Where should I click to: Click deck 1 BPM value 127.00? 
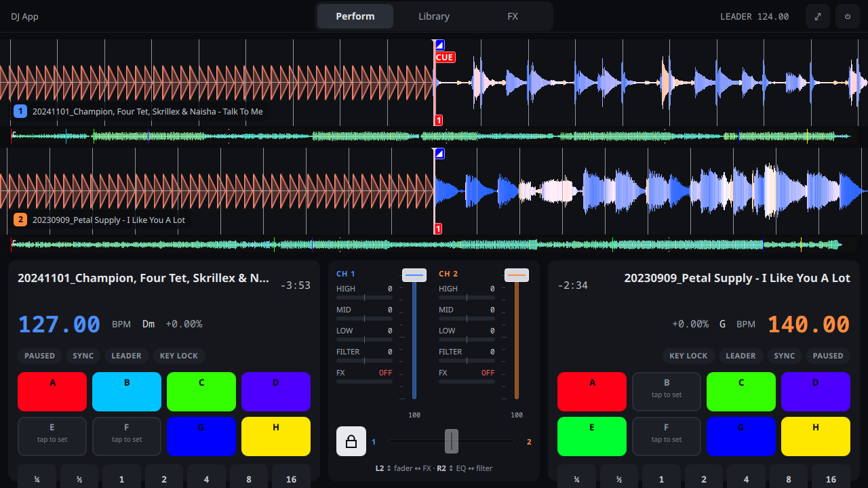point(59,324)
